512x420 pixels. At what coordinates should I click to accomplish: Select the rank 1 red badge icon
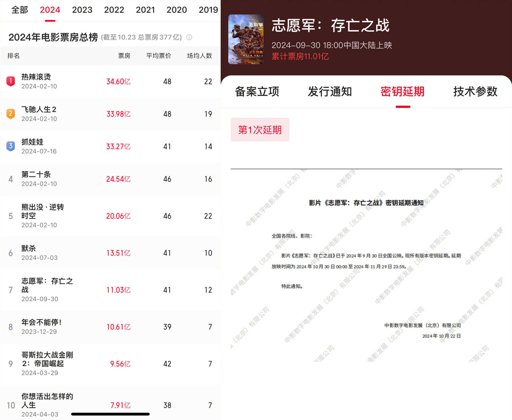coord(10,81)
